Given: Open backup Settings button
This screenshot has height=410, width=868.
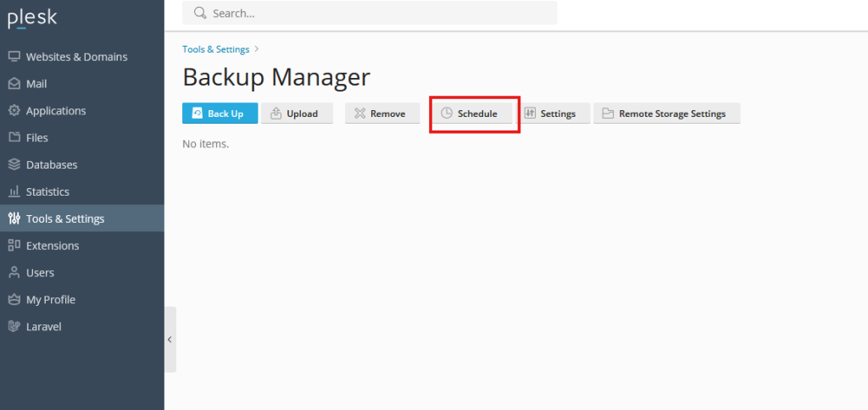Looking at the screenshot, I should coord(553,114).
